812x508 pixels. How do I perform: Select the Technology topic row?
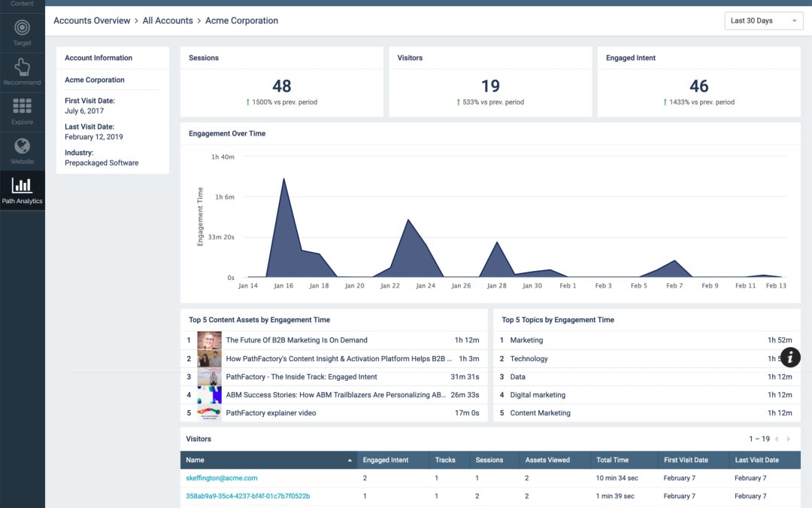pos(647,359)
